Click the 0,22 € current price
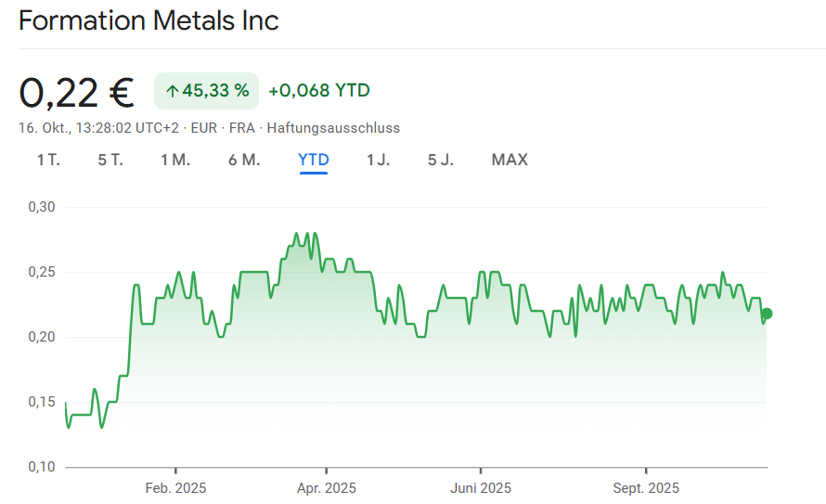Image resolution: width=826 pixels, height=504 pixels. pos(77,92)
